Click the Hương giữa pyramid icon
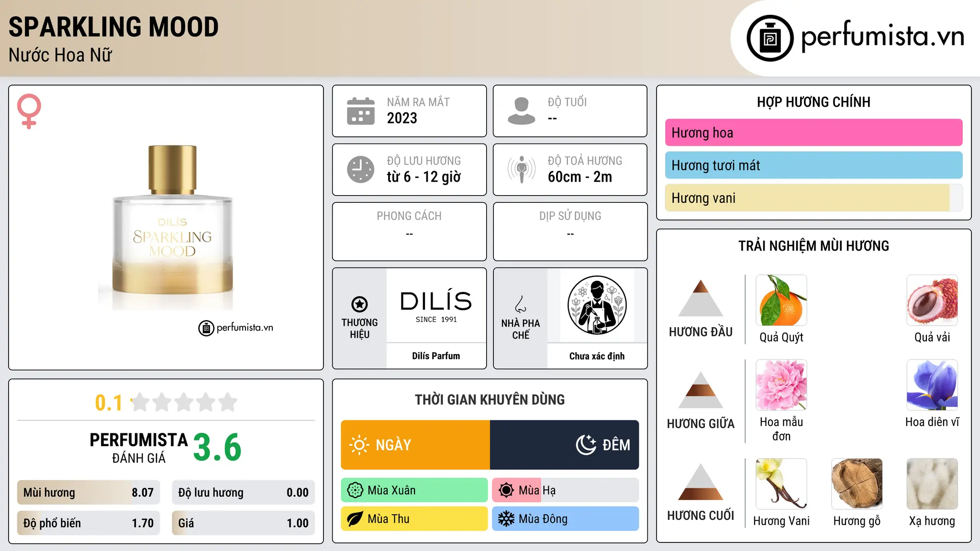Viewport: 980px width, 551px height. pyautogui.click(x=701, y=390)
